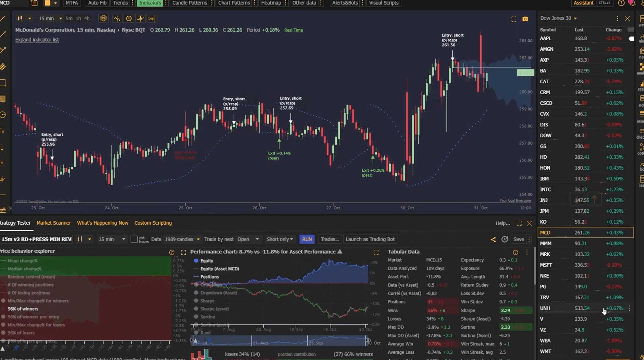Screen dimensions: 644x360
Task: Open the Heatmap menu
Action: 271,3
